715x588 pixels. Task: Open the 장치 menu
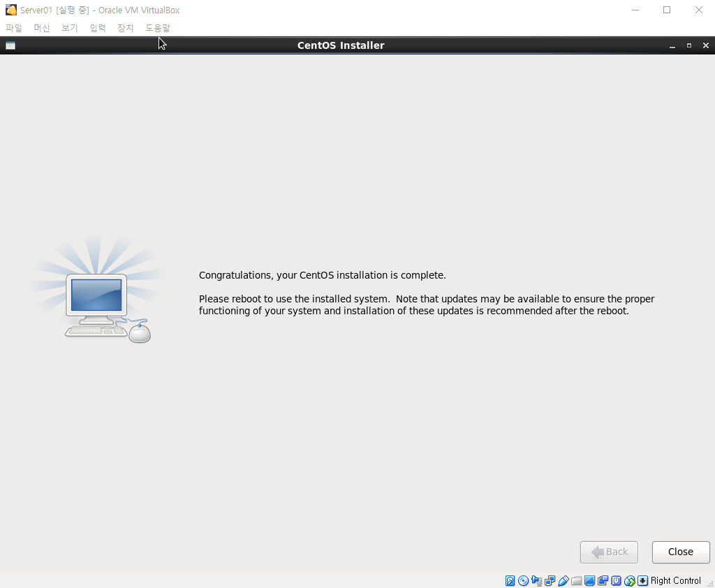[x=126, y=28]
